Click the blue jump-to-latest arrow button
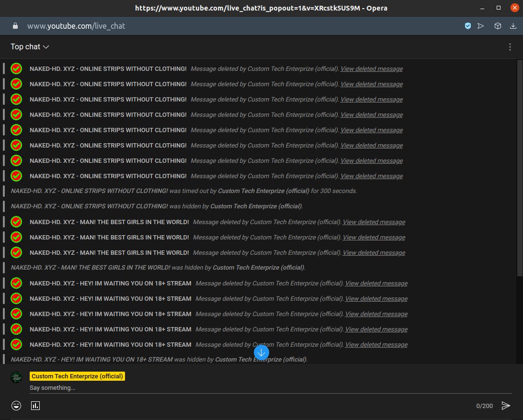 [x=261, y=352]
